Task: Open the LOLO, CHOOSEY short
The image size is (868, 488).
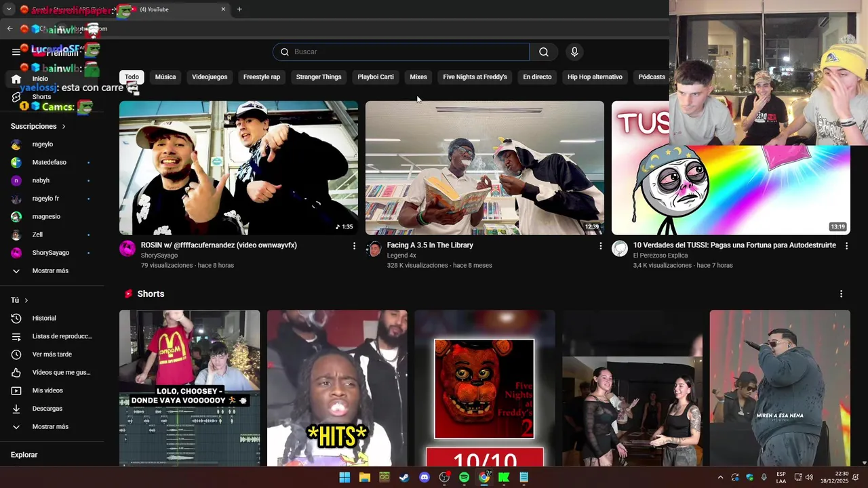Action: (x=189, y=388)
